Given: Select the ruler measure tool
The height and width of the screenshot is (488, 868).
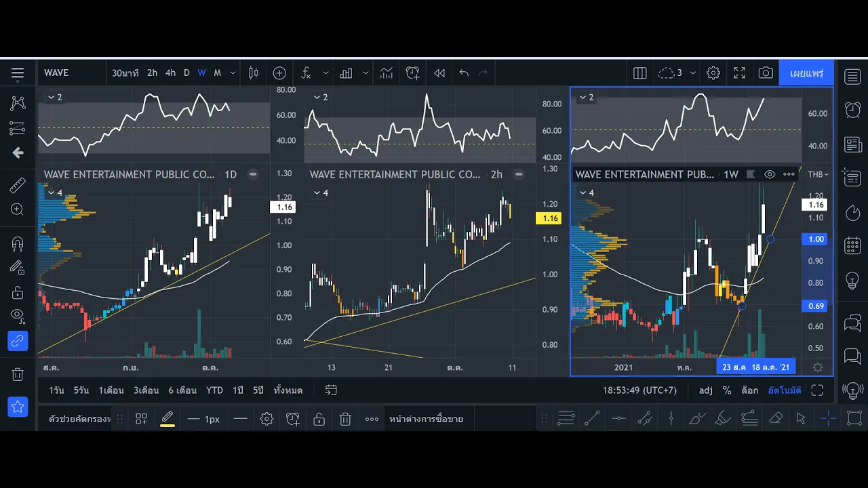Looking at the screenshot, I should click(18, 185).
